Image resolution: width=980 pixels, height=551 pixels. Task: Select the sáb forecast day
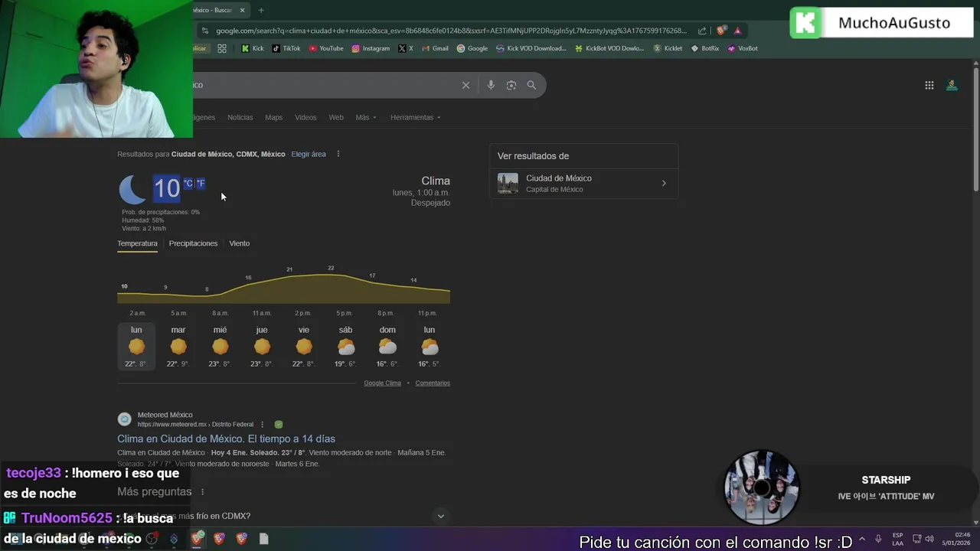345,347
